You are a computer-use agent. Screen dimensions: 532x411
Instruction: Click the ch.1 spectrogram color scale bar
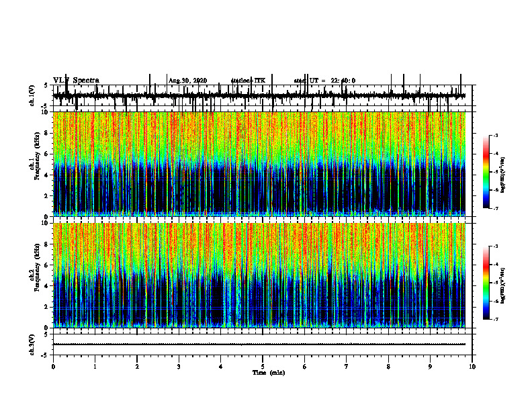pos(486,172)
